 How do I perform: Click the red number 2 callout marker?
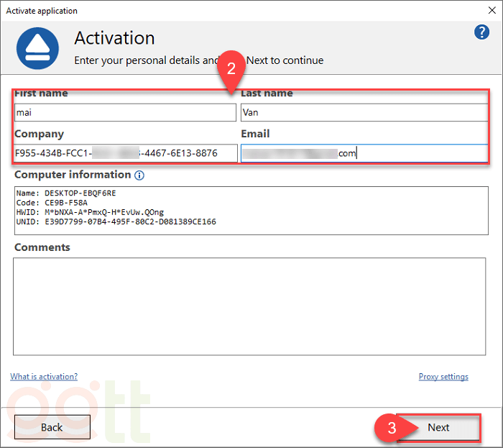point(231,70)
